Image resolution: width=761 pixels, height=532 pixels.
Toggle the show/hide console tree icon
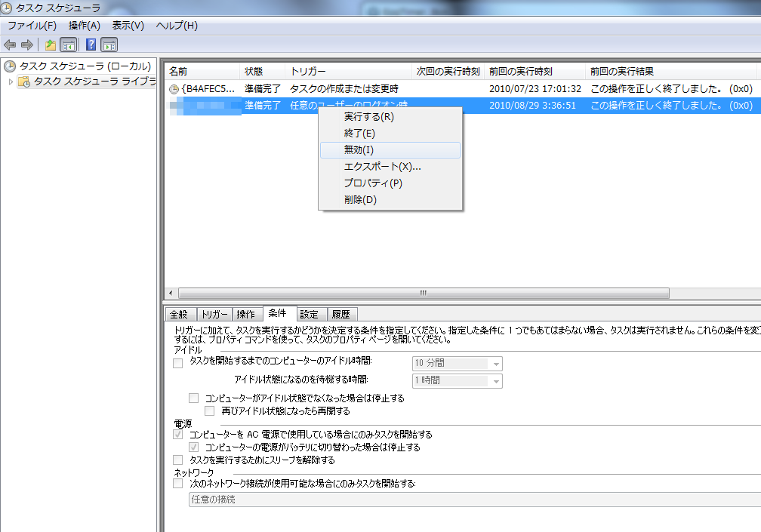68,45
